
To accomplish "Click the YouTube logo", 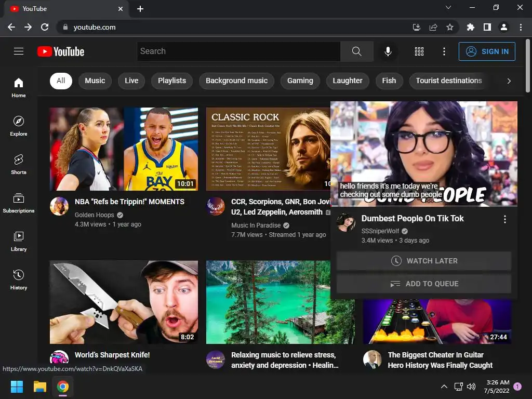I will pyautogui.click(x=61, y=51).
